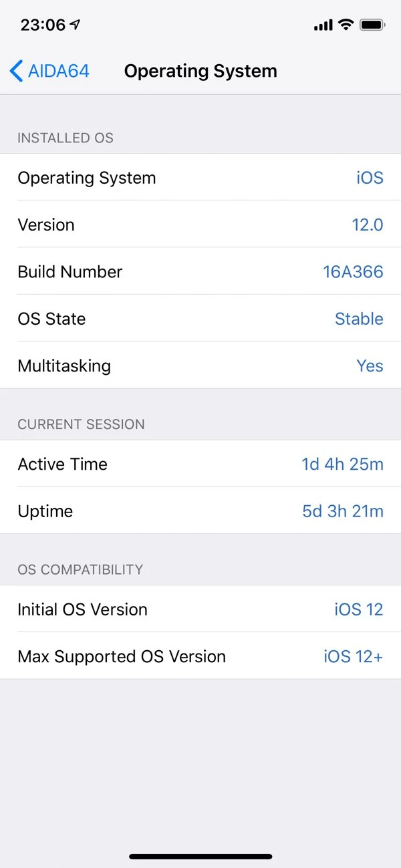Tap the back chevron arrow icon

(x=16, y=71)
